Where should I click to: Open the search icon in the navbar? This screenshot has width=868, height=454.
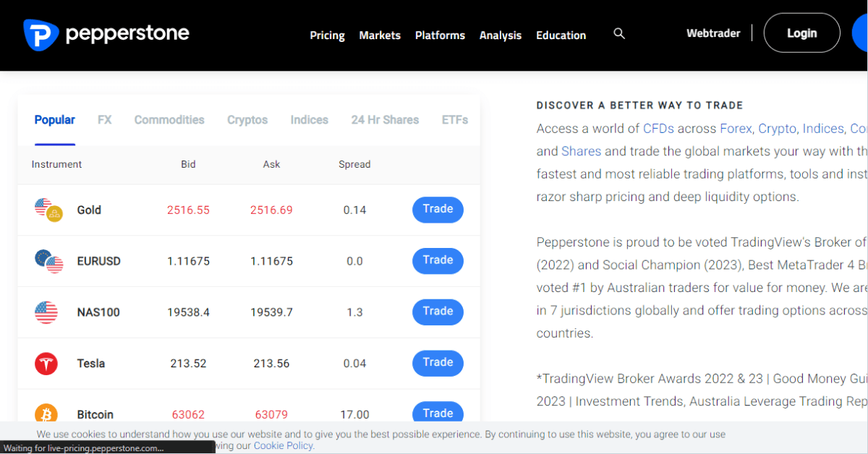click(x=619, y=33)
